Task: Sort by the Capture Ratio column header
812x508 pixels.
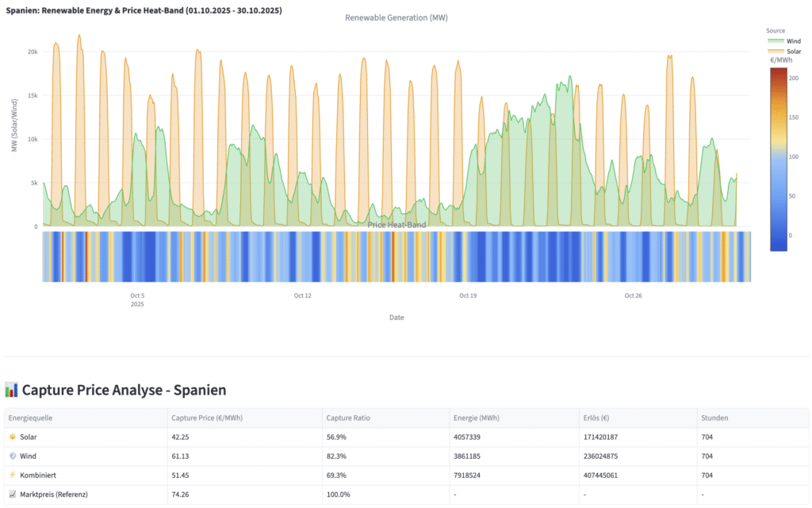Action: [348, 418]
